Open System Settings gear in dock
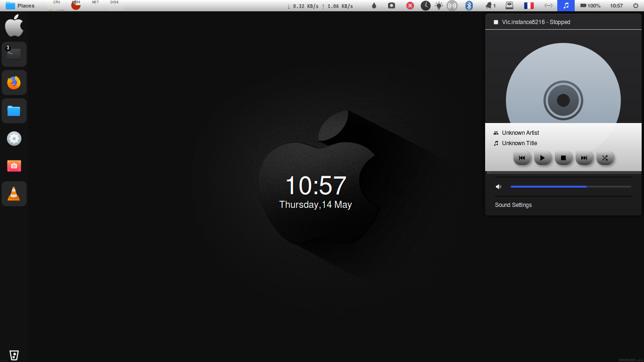Image resolution: width=644 pixels, height=362 pixels. point(14,139)
